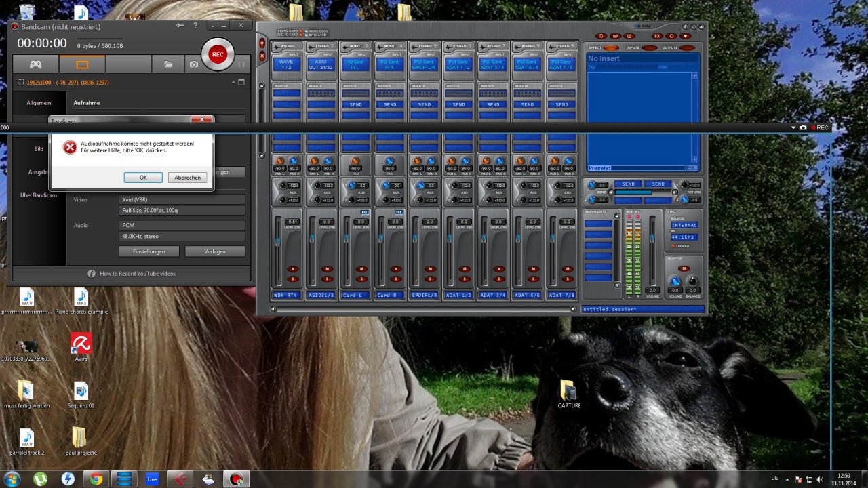Toggle PRE button on Card R strip

(x=399, y=212)
